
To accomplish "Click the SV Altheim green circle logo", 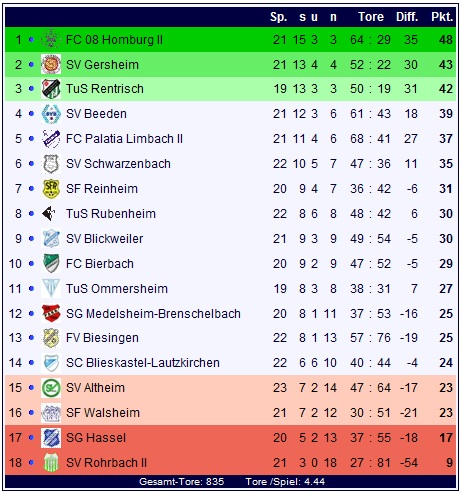I will 51,388.
